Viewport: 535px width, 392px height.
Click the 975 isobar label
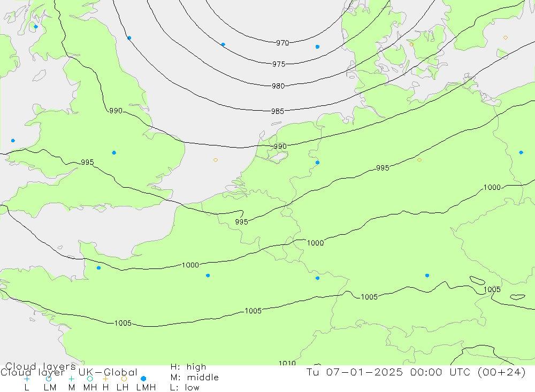click(x=279, y=64)
